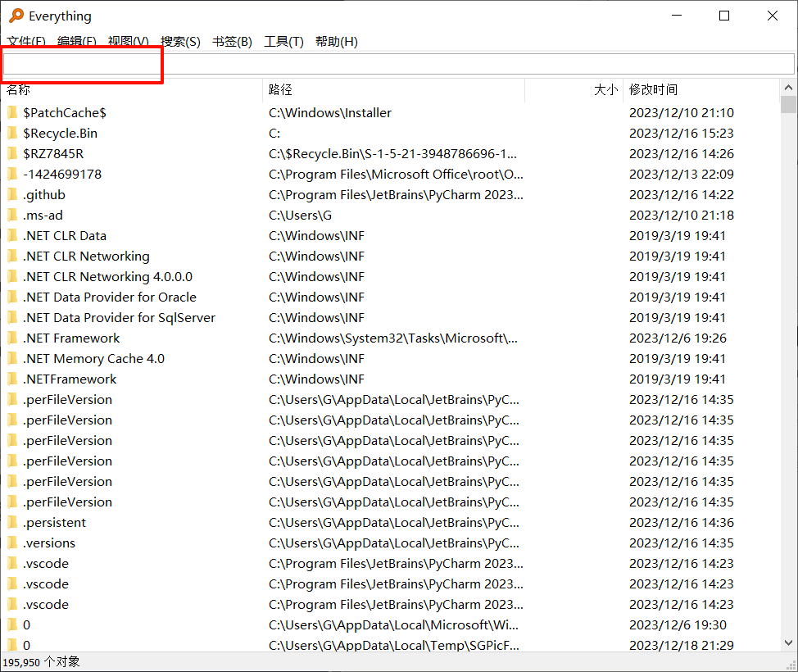Viewport: 798px width, 672px height.
Task: Click modified date 2023/12/13 22:09
Action: pos(682,174)
